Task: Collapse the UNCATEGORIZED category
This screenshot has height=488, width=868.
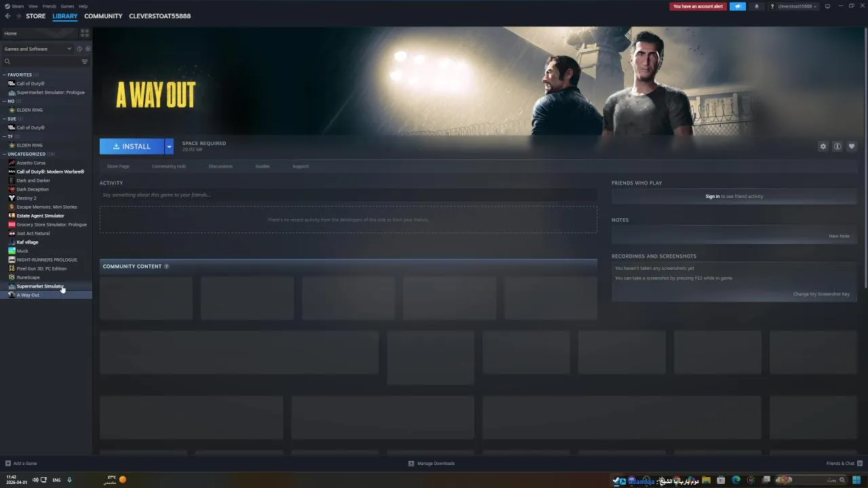Action: click(4, 154)
